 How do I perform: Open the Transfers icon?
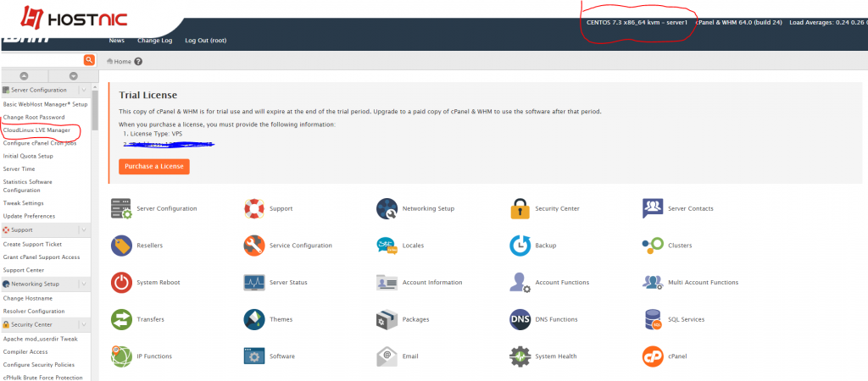pyautogui.click(x=122, y=320)
